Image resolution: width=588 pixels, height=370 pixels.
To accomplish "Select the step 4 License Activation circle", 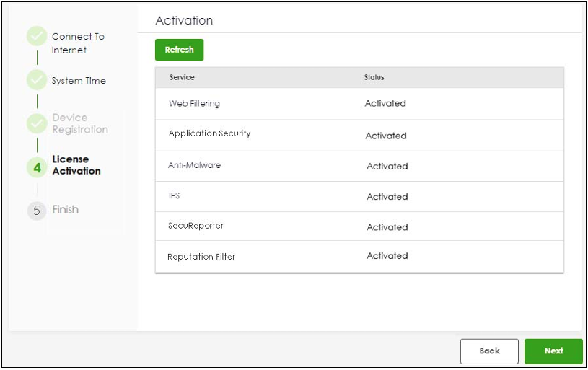I will pos(37,167).
